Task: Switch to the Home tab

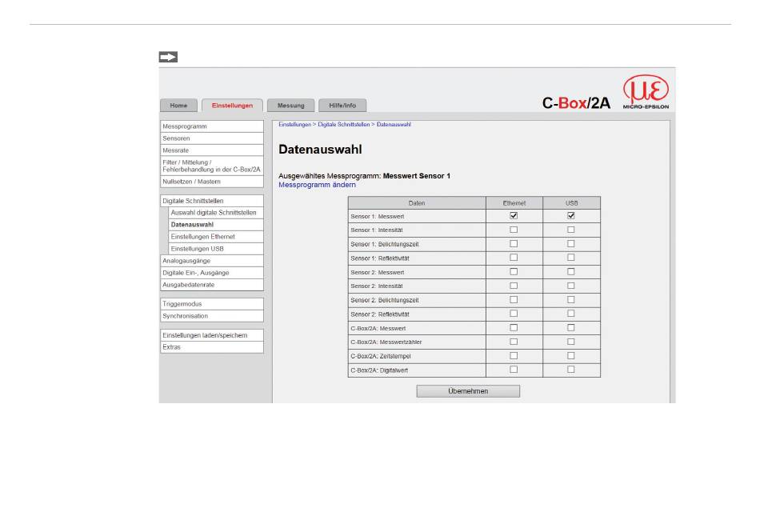Action: click(178, 106)
